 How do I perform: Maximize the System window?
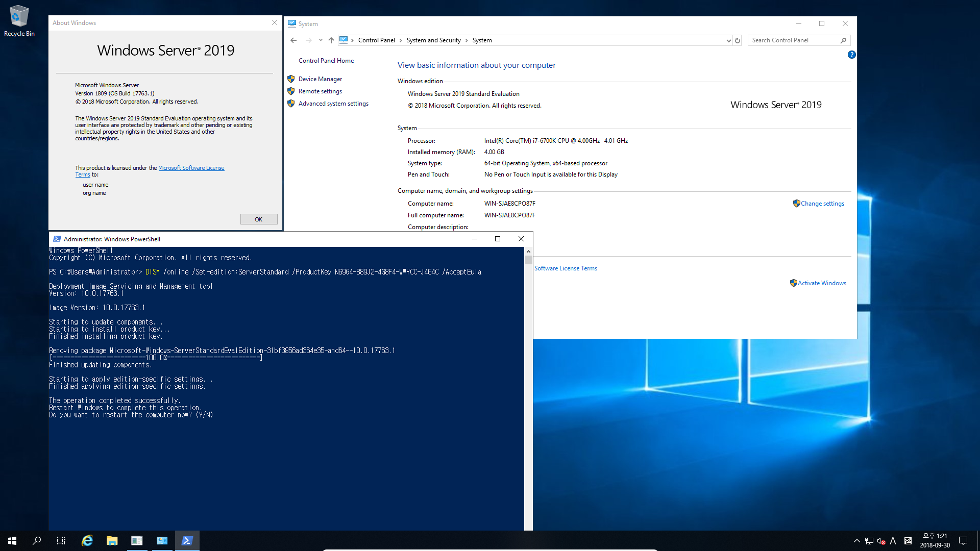pyautogui.click(x=822, y=23)
